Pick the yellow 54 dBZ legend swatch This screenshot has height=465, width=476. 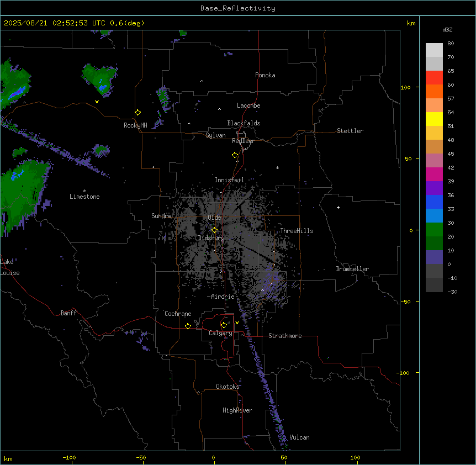click(434, 119)
